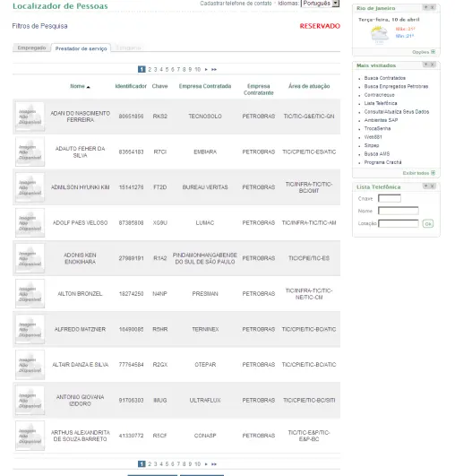This screenshot has height=476, width=455.
Task: Select the Prestador de serviço tab
Action: coord(81,48)
